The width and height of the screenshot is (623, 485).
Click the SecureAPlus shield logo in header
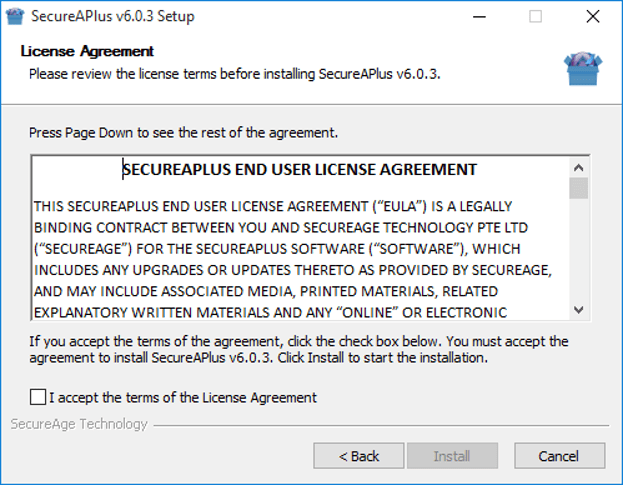[581, 66]
